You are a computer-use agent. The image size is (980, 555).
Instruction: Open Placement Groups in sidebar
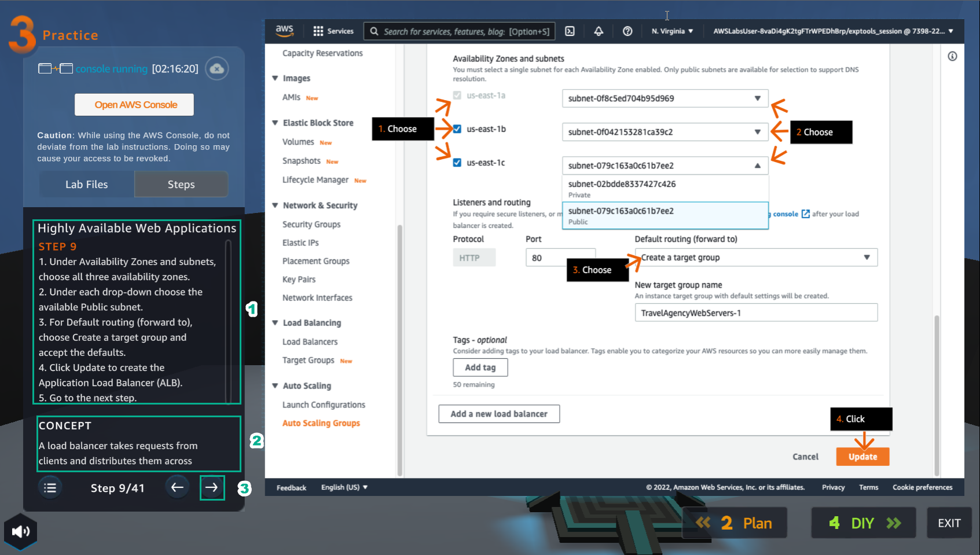316,262
